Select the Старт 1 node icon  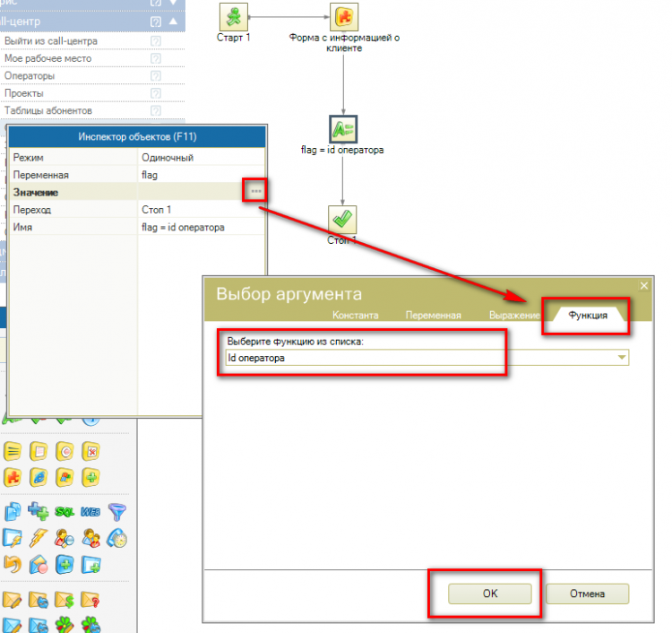click(x=234, y=17)
